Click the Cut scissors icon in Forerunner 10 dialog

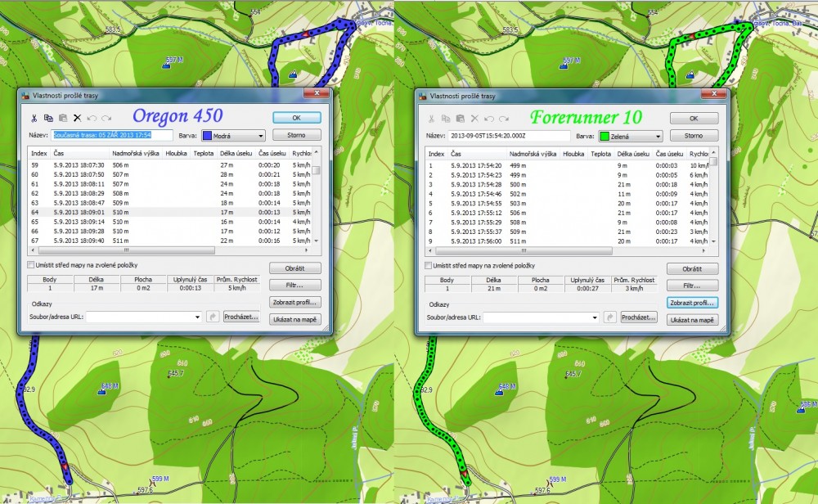point(432,119)
